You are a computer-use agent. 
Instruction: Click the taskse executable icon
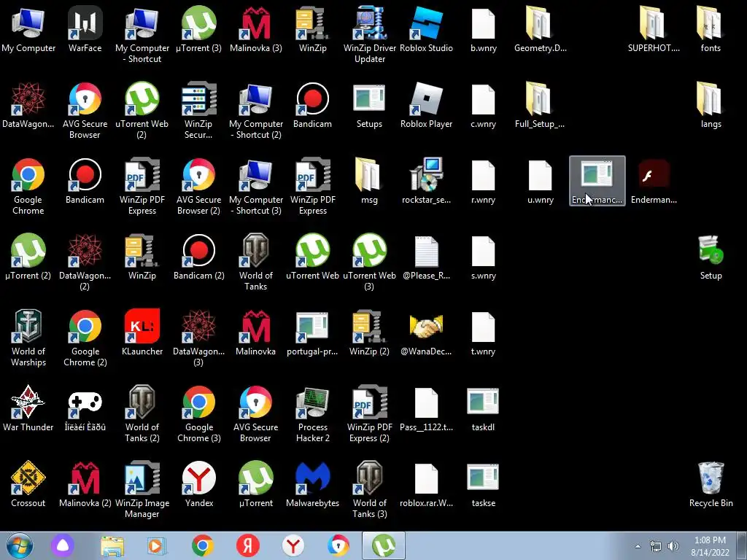pos(483,478)
